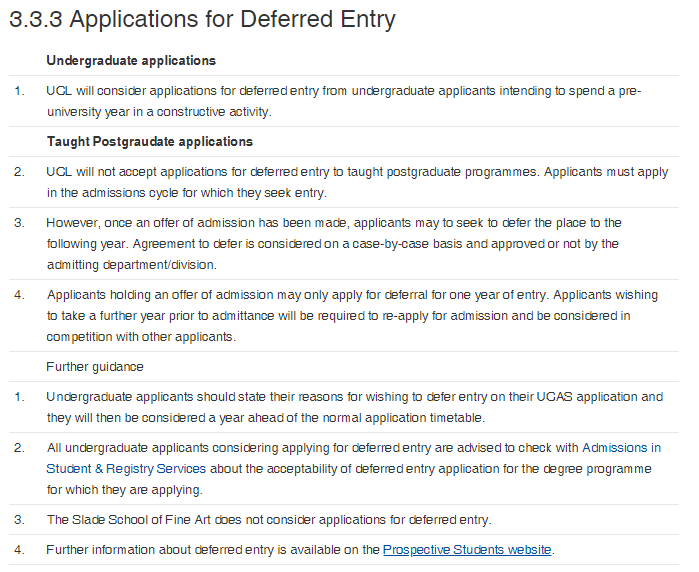Screen dimensions: 699x572
Task: Select the 'Undergraduate applications' subheading
Action: [131, 61]
